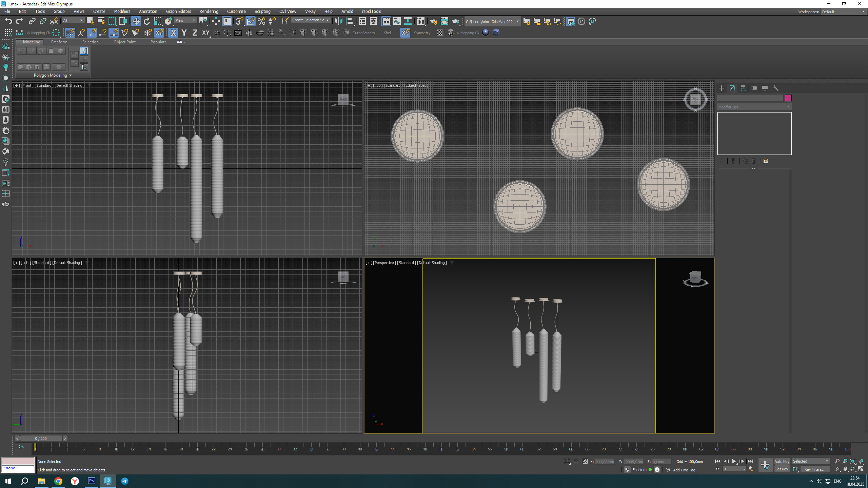Activate the Rotate tool
This screenshot has height=488, width=868.
[x=146, y=21]
